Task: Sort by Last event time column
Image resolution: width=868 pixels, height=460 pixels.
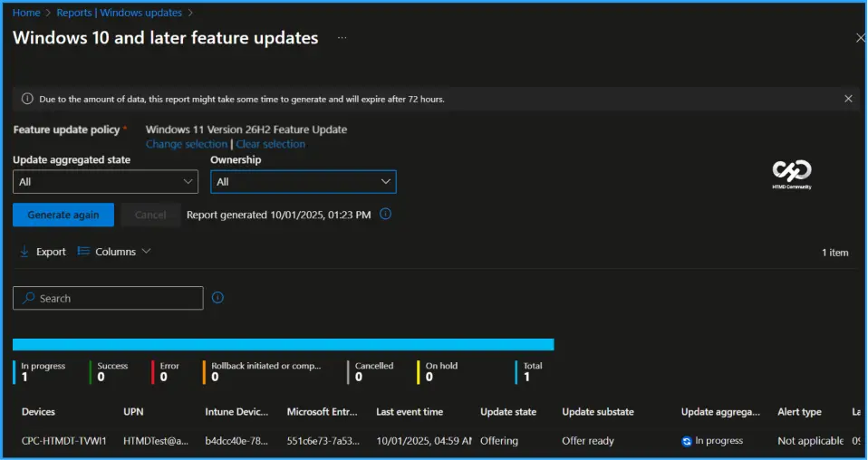Action: click(410, 412)
